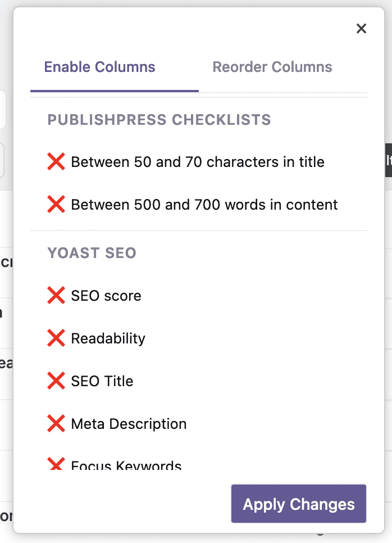Click the red X icon next to SEO Title
Viewport: 392px width, 543px height.
[56, 381]
